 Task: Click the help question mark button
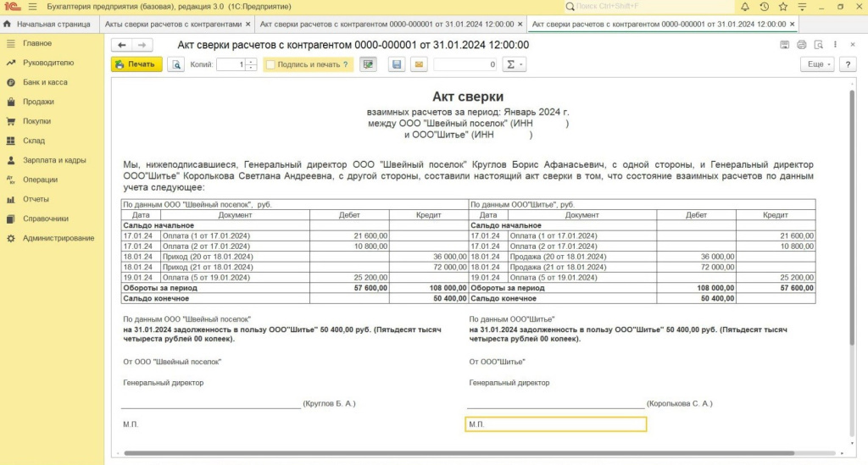pyautogui.click(x=847, y=64)
